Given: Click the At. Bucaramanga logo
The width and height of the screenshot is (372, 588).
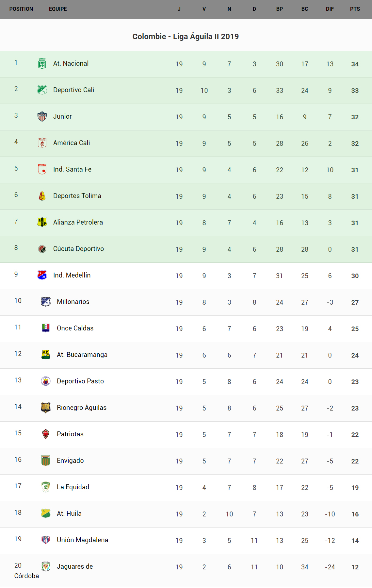Looking at the screenshot, I should 46,355.
